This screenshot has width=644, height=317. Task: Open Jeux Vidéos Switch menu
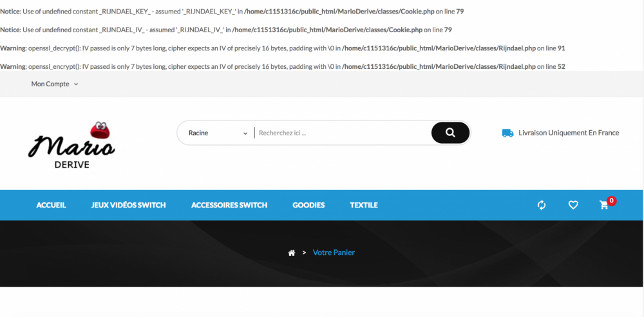click(x=129, y=205)
